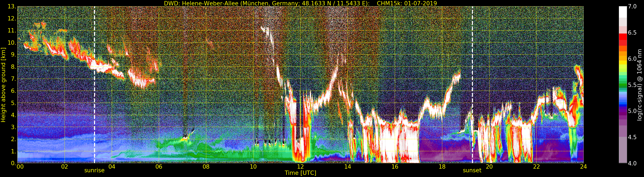
Task: Click the colorbar value label '6.5'
Action: (632, 33)
